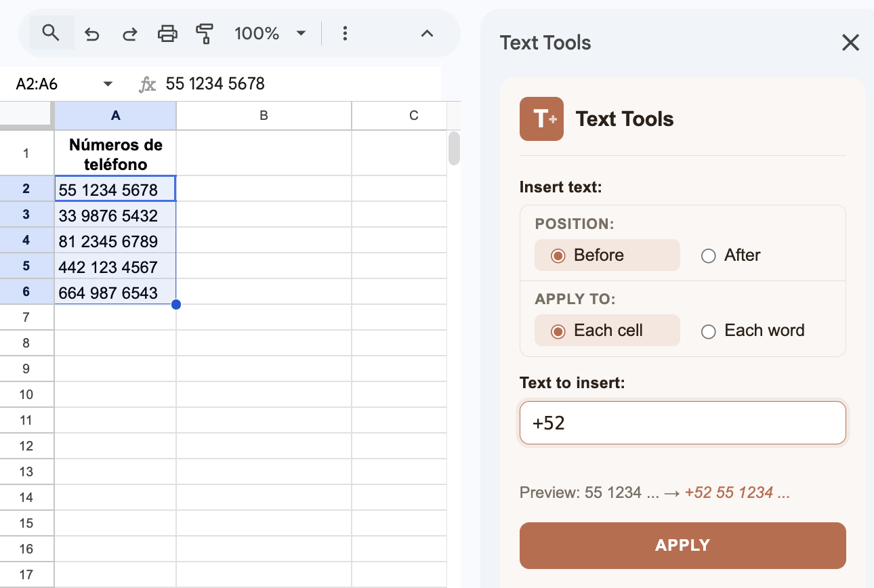Image resolution: width=874 pixels, height=588 pixels.
Task: Apply the text insertion with APPLY button
Action: [682, 545]
